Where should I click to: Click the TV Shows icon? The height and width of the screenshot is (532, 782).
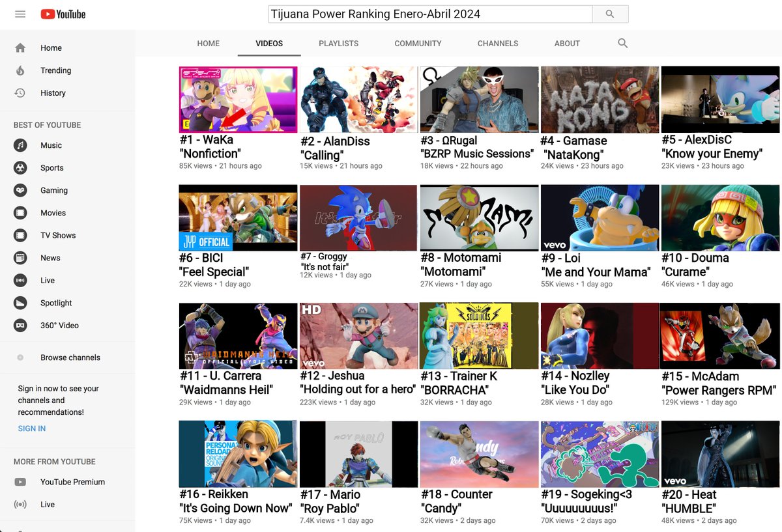pos(21,235)
